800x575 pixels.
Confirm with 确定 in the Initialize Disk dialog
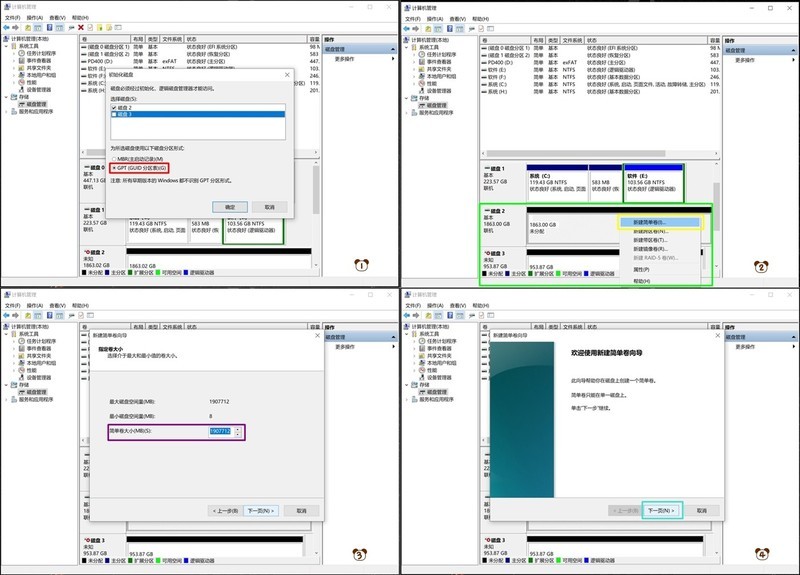230,207
